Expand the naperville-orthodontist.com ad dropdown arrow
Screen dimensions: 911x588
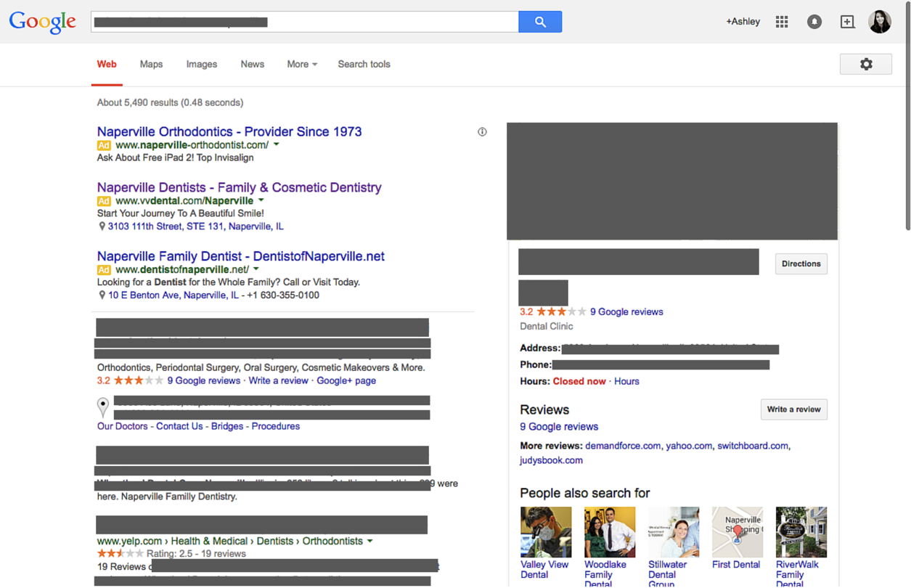(277, 144)
